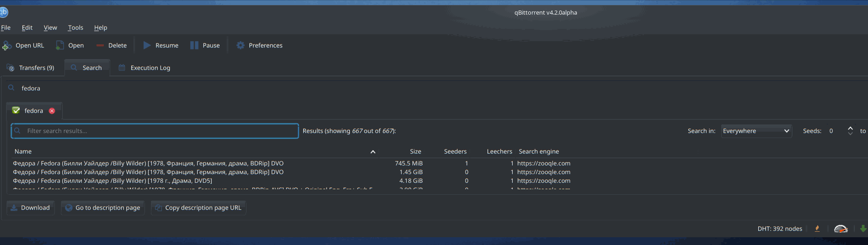
Task: Sort results by Seeders column
Action: tap(455, 151)
